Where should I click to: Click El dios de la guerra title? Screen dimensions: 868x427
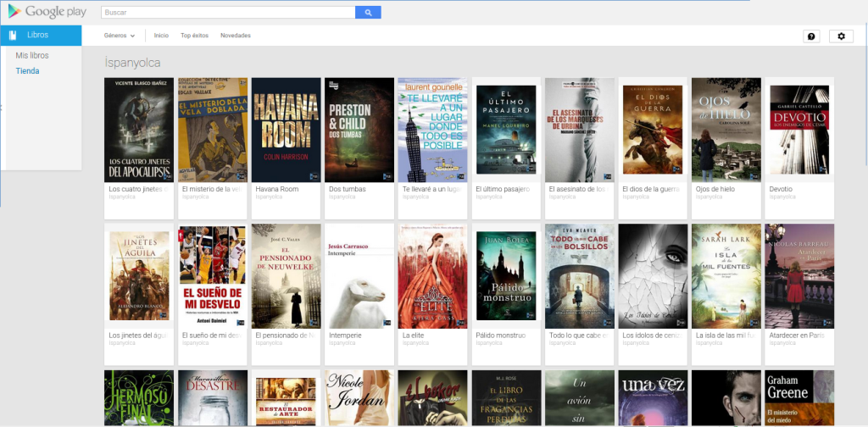click(x=651, y=189)
